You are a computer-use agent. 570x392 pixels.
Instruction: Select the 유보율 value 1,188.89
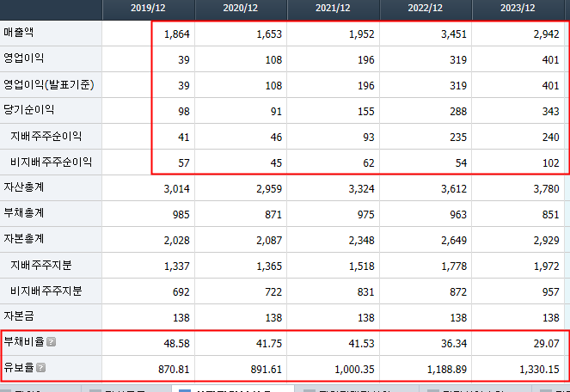click(x=447, y=370)
